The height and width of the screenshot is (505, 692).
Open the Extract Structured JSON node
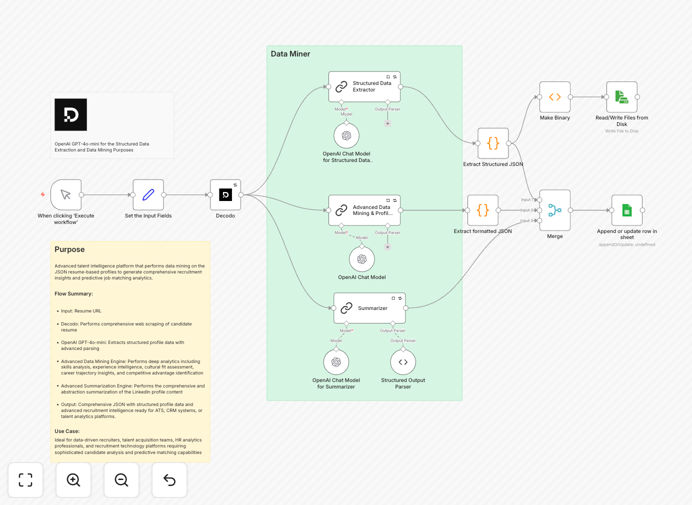coord(493,143)
